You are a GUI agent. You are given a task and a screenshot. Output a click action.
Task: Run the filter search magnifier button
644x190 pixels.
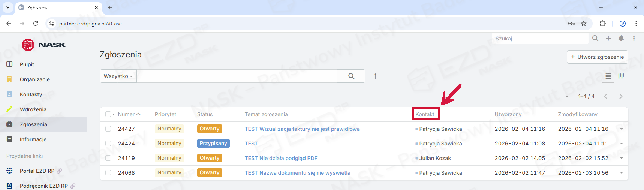coord(351,76)
